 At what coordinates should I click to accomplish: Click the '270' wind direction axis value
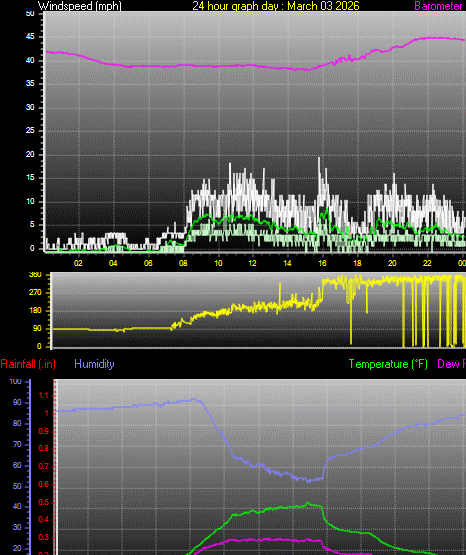(x=35, y=292)
